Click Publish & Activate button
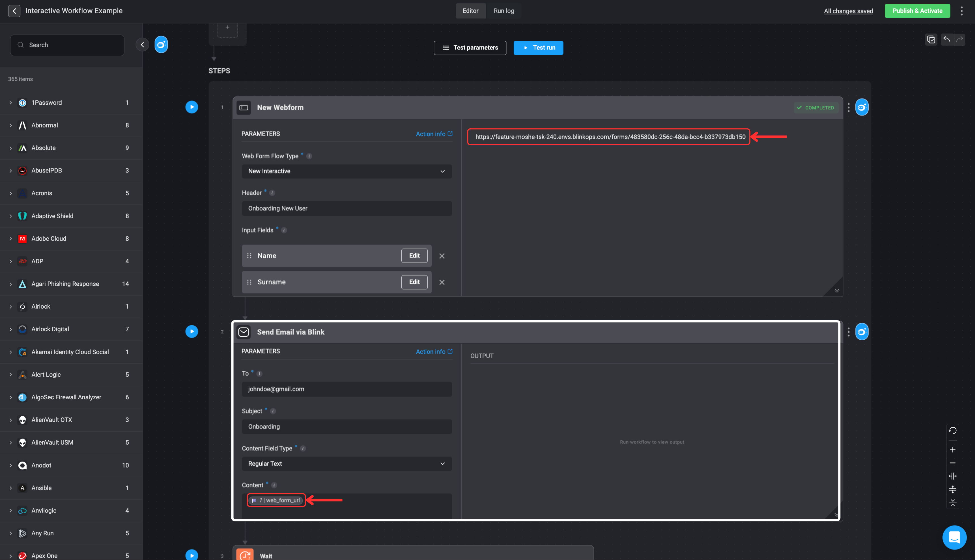 tap(917, 11)
